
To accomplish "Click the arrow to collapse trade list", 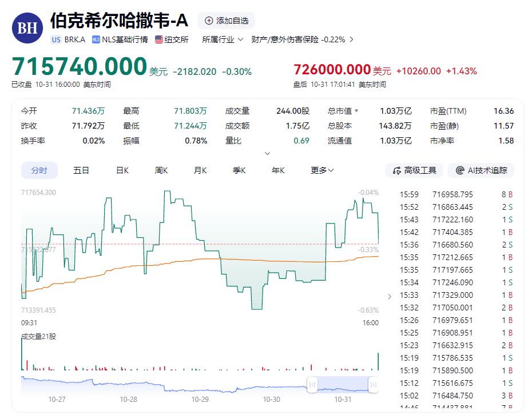I will click(390, 296).
